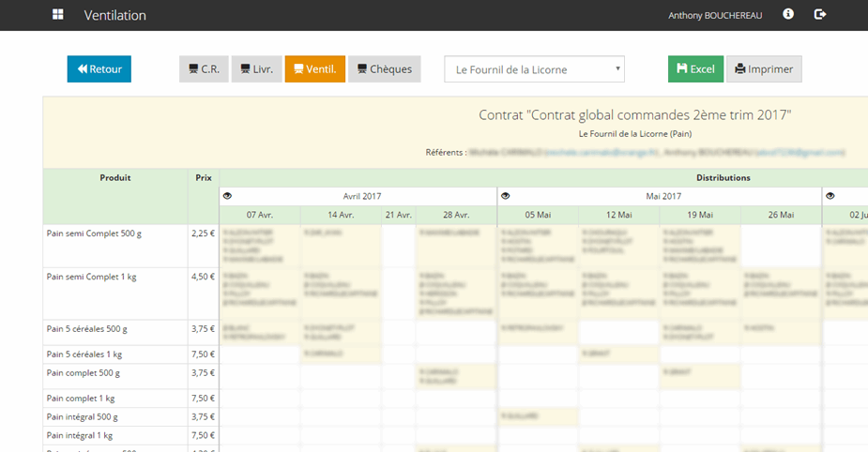Click the Pain intégral 500 g cell for 05 Mai
Screen dimensions: 868x452
pos(538,416)
